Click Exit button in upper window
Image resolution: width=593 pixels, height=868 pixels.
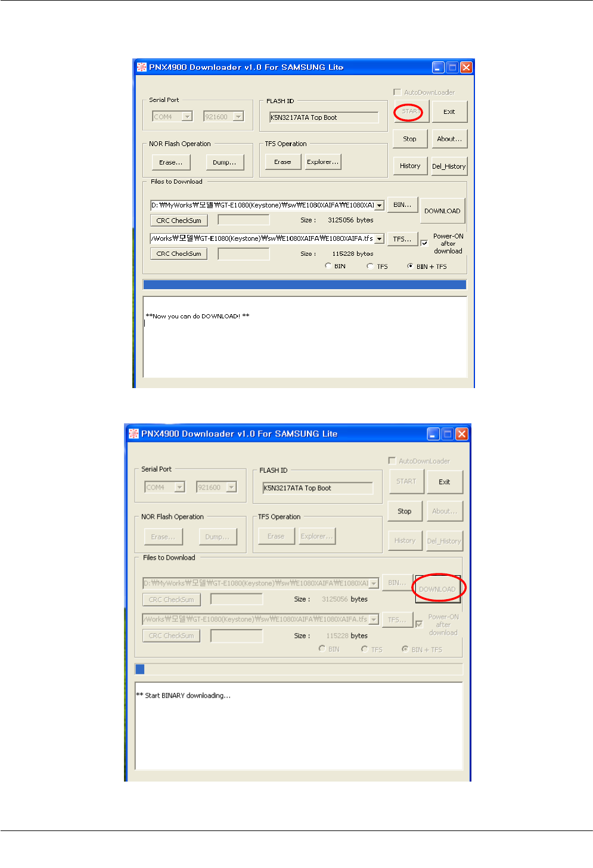click(x=449, y=111)
